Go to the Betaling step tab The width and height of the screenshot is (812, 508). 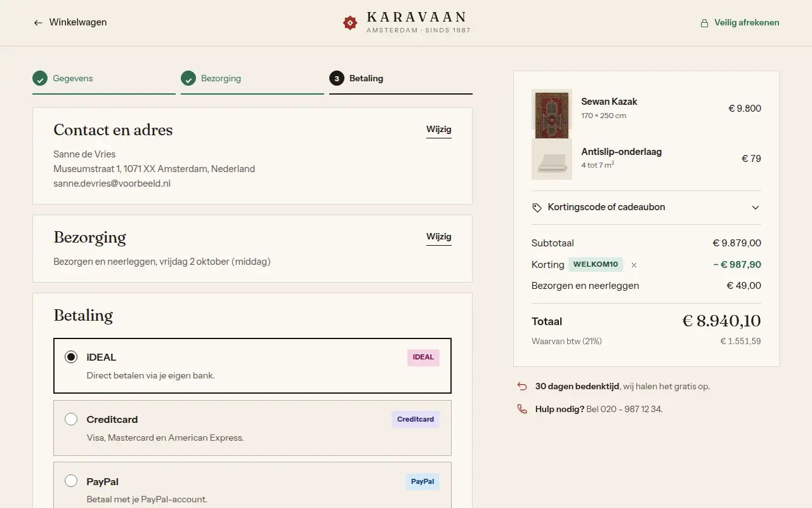401,83
